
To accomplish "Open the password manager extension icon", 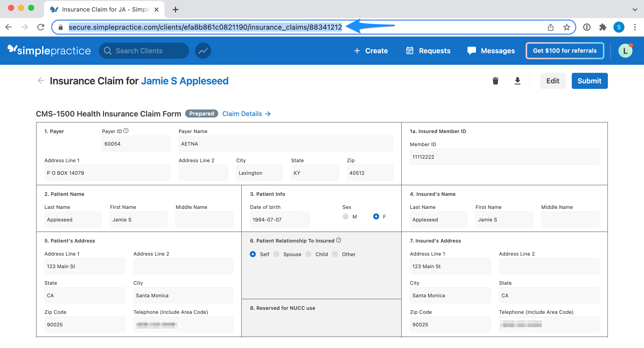I will click(587, 27).
